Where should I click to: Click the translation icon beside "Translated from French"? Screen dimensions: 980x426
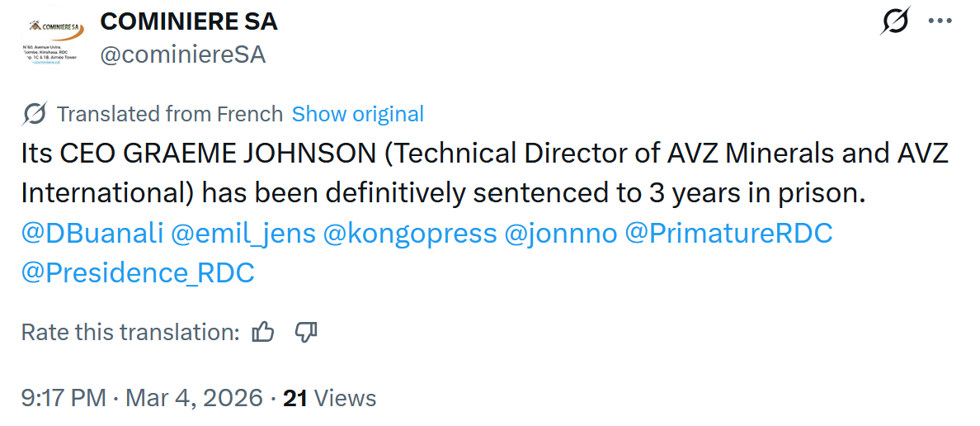coord(35,114)
